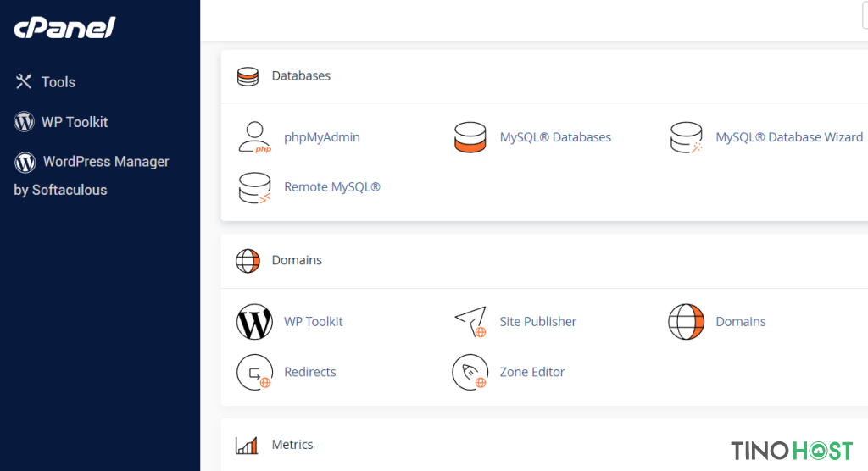Screen dimensions: 868x471
Task: Open the MySQL® Databases link
Action: click(555, 137)
